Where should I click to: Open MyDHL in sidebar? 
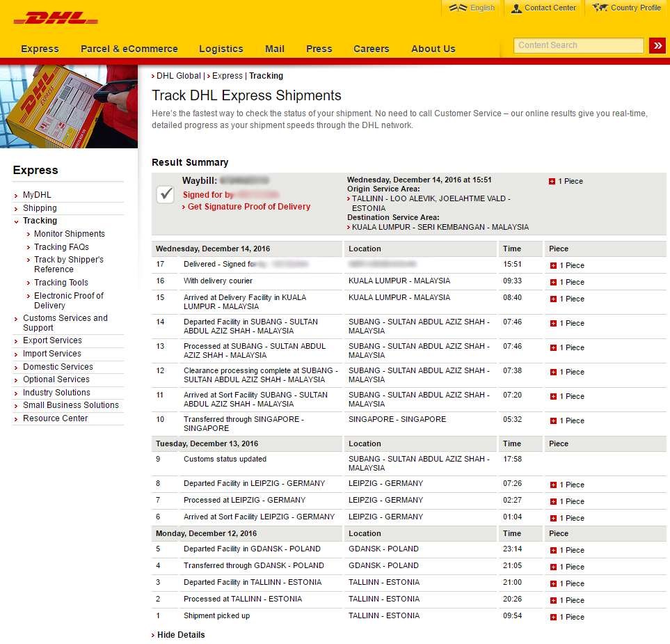coord(37,194)
